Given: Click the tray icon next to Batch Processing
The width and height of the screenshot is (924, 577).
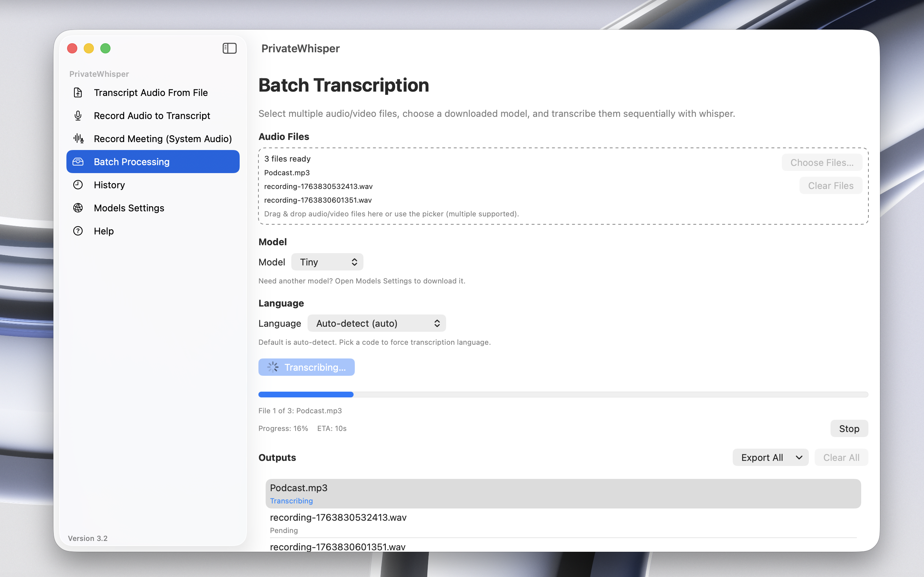Looking at the screenshot, I should (78, 162).
